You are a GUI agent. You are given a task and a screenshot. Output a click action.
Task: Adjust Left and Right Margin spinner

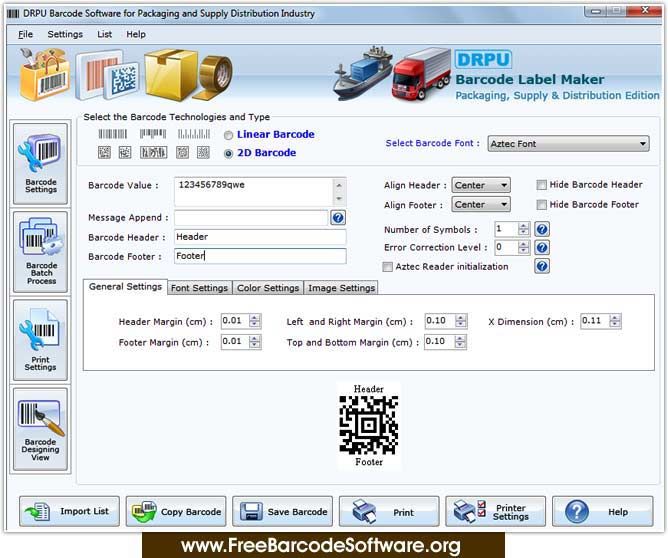(x=461, y=321)
